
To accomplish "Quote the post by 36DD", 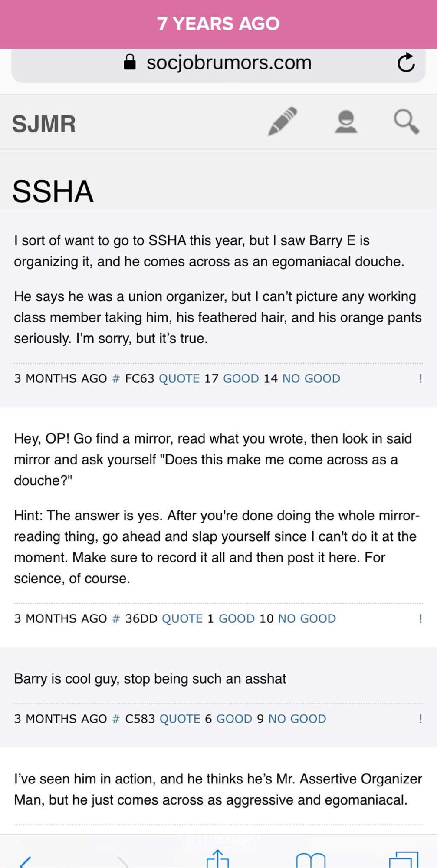I will (x=182, y=618).
